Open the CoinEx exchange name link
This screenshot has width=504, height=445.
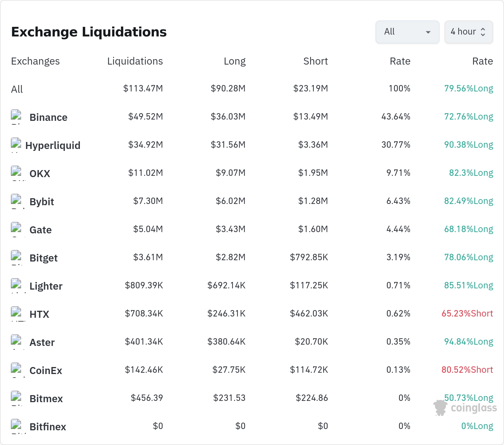pyautogui.click(x=46, y=371)
